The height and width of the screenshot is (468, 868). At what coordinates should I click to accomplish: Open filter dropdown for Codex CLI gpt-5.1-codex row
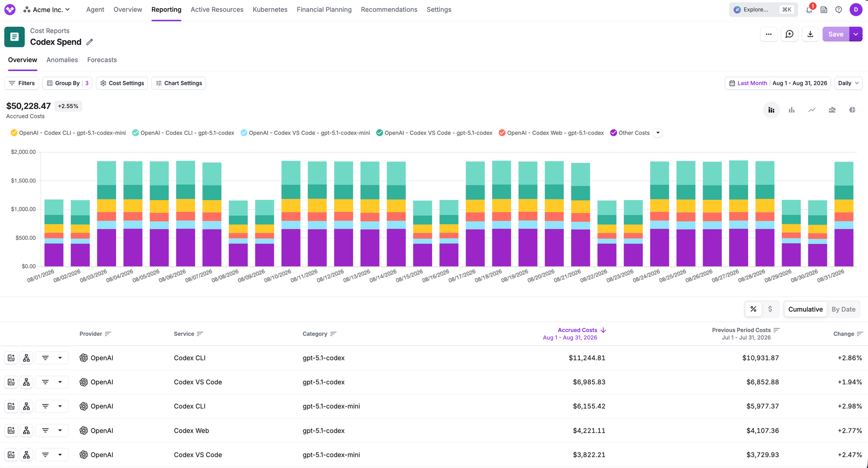pos(52,358)
